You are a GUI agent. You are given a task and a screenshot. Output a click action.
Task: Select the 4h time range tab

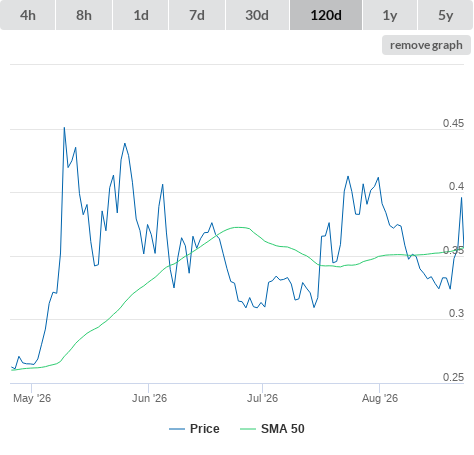pyautogui.click(x=28, y=15)
